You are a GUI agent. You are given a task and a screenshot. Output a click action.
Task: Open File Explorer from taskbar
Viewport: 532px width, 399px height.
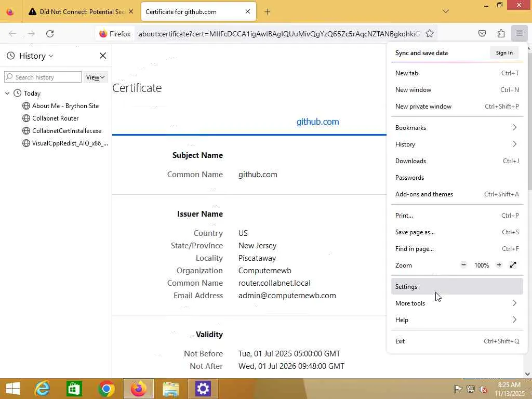(x=170, y=389)
